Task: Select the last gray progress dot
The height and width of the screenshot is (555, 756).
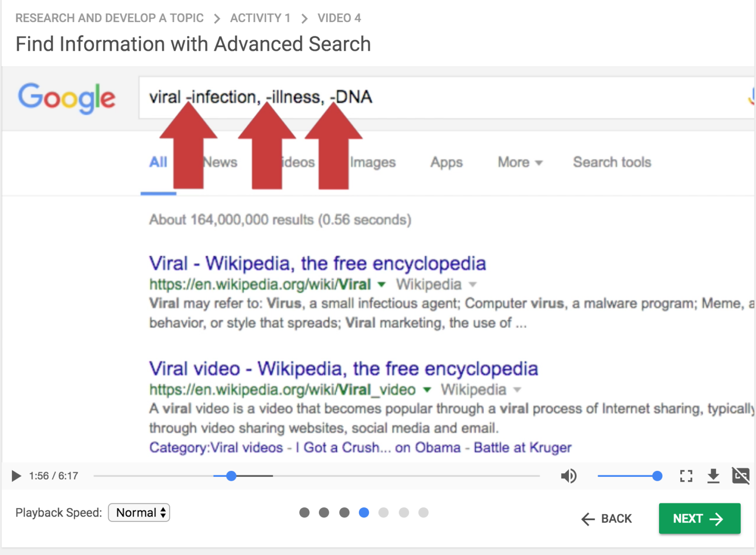Action: 423,512
